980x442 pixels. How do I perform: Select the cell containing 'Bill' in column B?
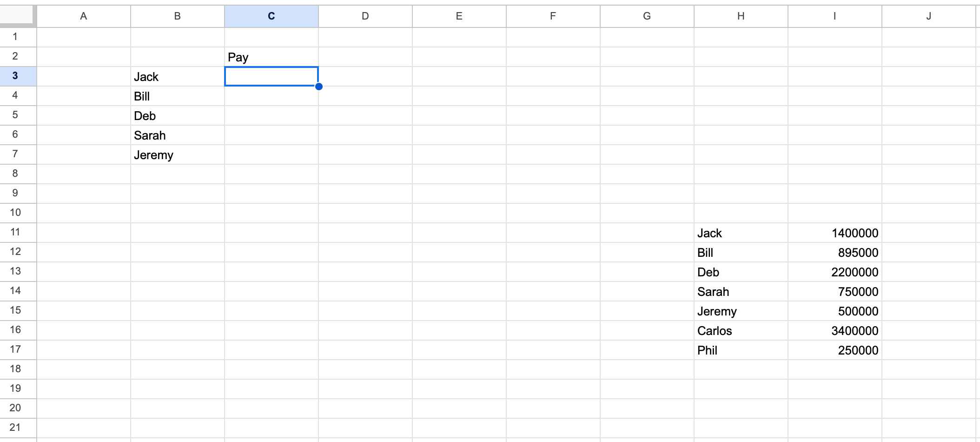click(x=177, y=96)
